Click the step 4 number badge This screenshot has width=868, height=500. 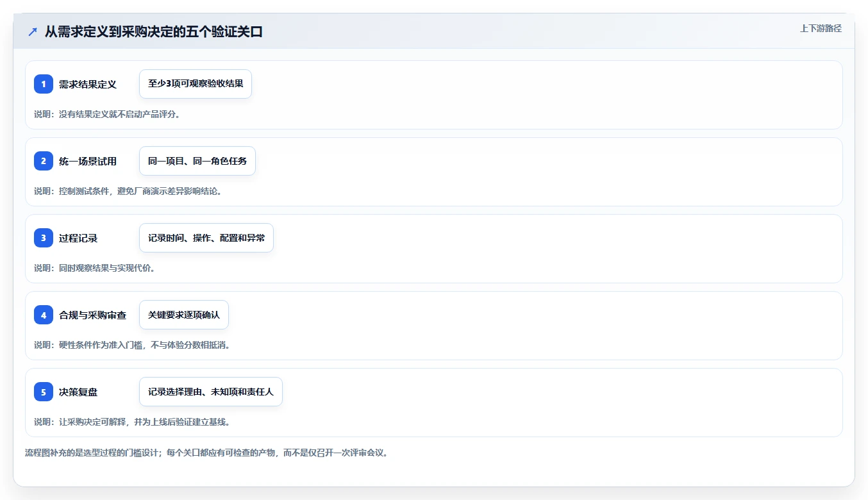click(44, 315)
